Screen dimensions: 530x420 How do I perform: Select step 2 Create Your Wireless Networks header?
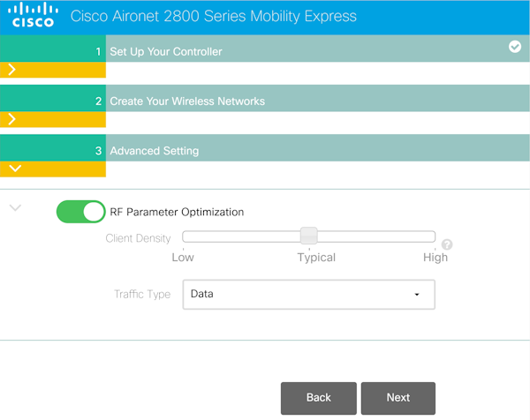265,98
